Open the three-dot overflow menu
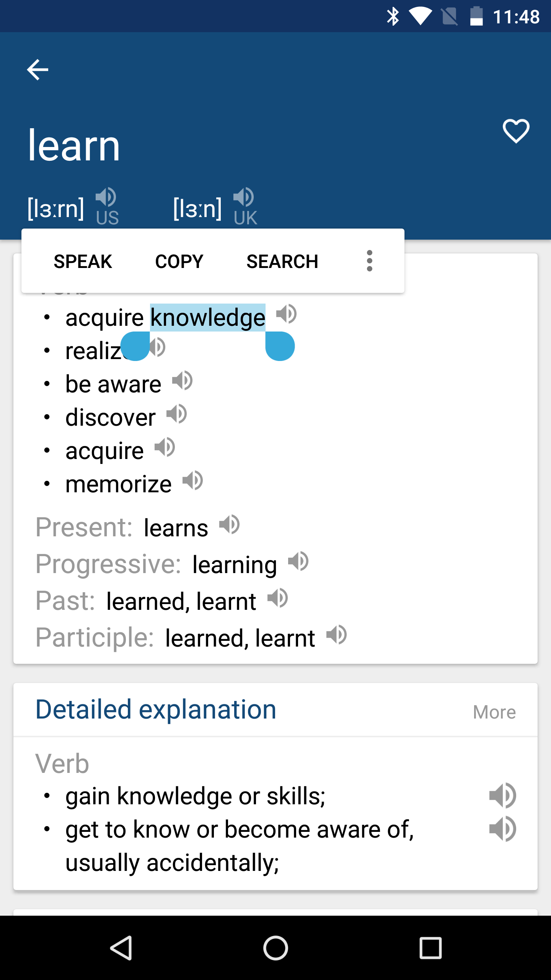Screen dimensions: 551x980 click(369, 261)
